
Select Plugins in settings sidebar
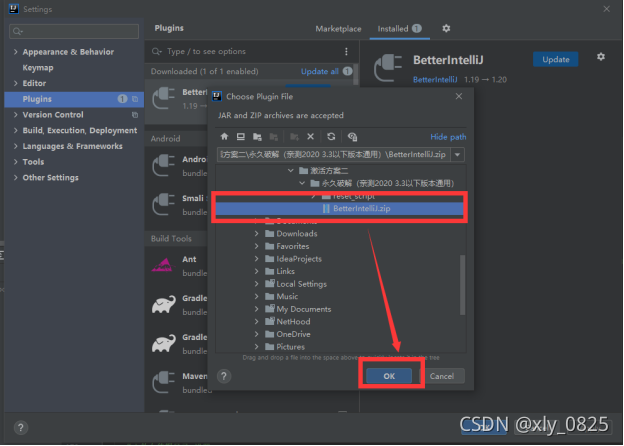click(74, 99)
